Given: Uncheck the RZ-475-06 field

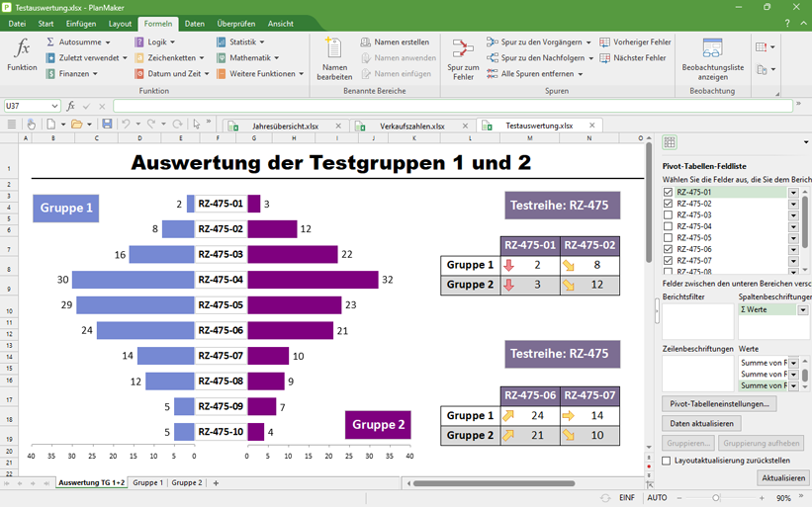Looking at the screenshot, I should (668, 249).
